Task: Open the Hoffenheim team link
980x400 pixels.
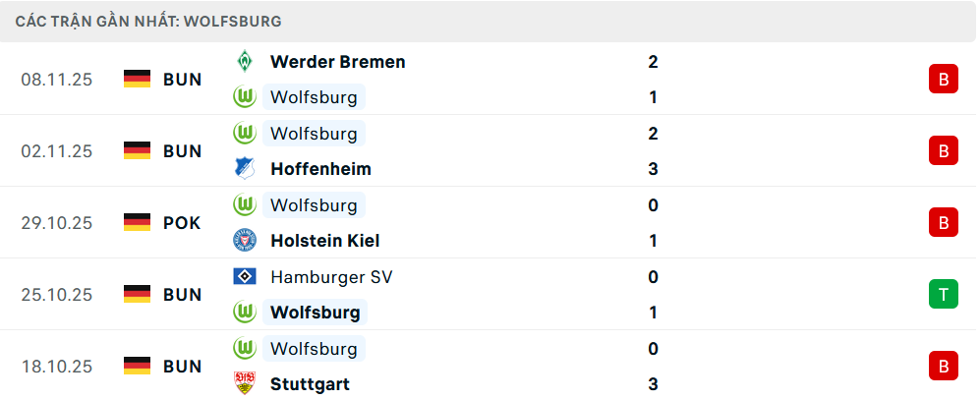Action: tap(320, 169)
